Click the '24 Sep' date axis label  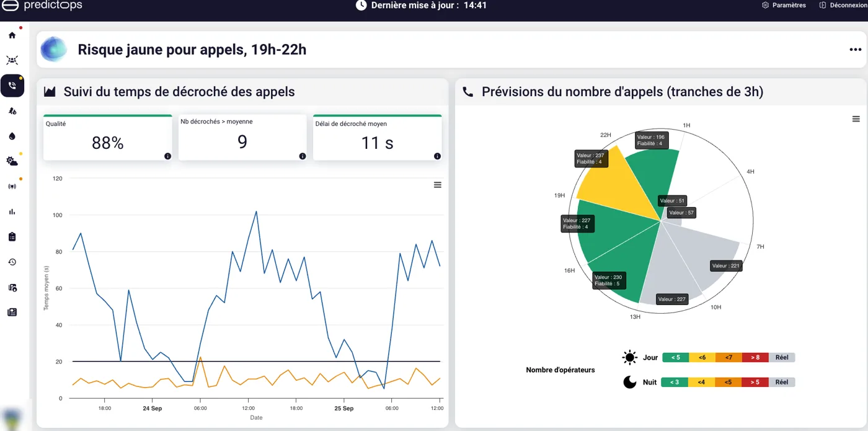point(152,409)
